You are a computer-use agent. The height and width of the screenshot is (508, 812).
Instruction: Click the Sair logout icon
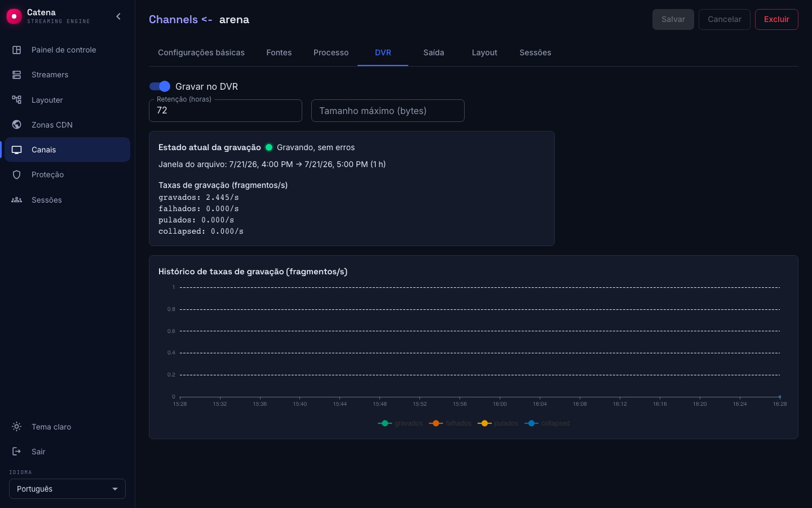(x=17, y=452)
